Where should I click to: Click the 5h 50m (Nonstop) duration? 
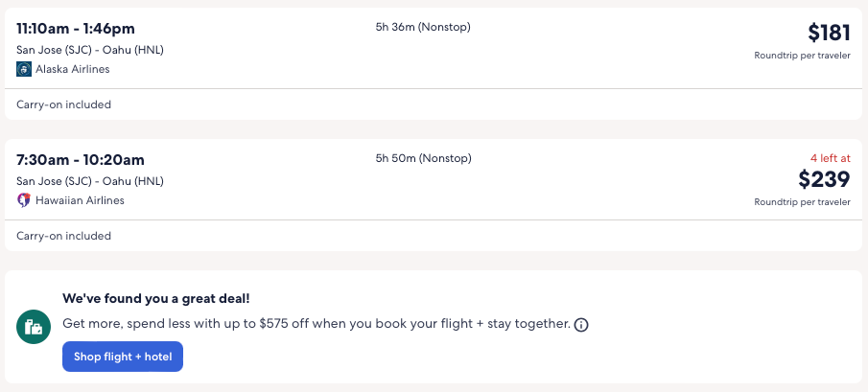click(x=423, y=158)
